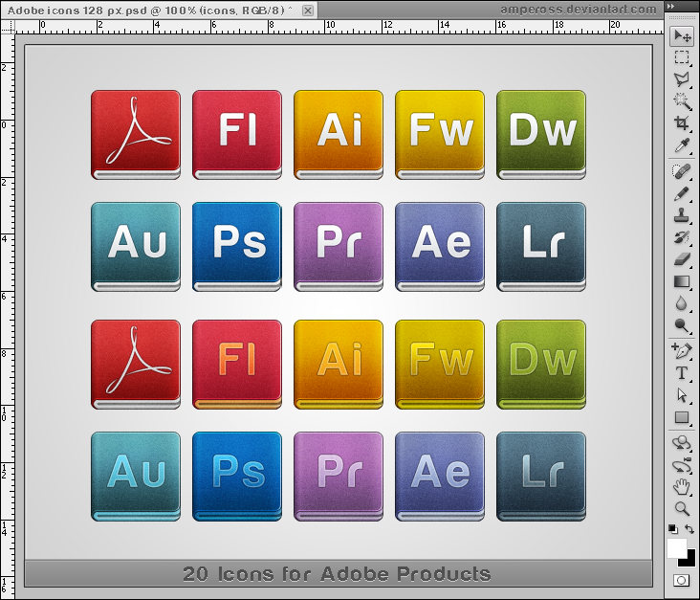Select the Eyedropper tool

682,145
